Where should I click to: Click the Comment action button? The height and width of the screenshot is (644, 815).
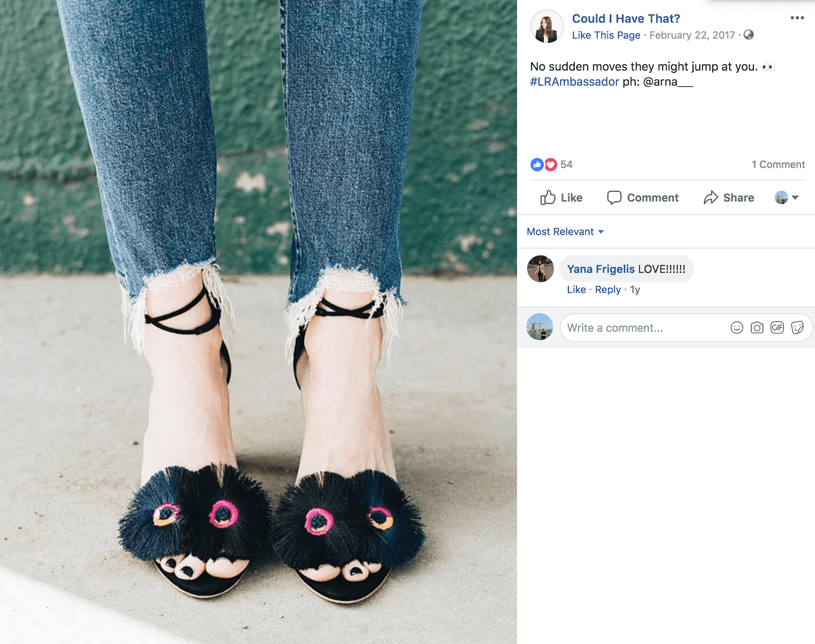[643, 198]
